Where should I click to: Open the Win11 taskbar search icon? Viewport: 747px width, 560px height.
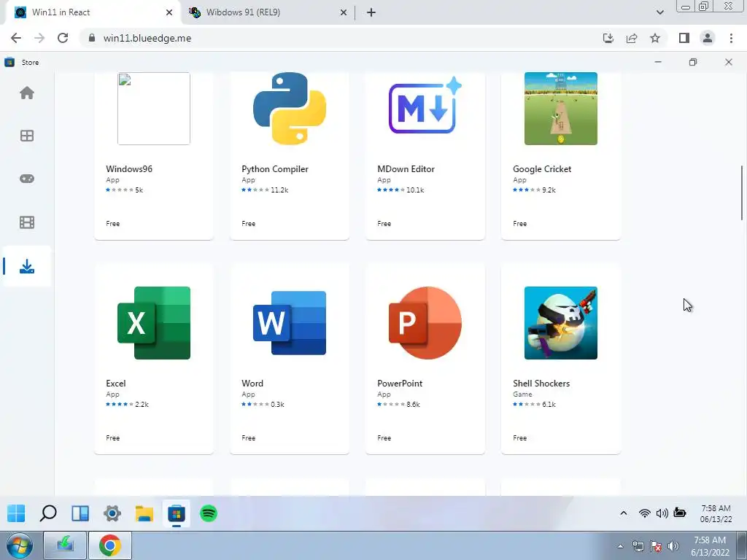click(x=48, y=513)
